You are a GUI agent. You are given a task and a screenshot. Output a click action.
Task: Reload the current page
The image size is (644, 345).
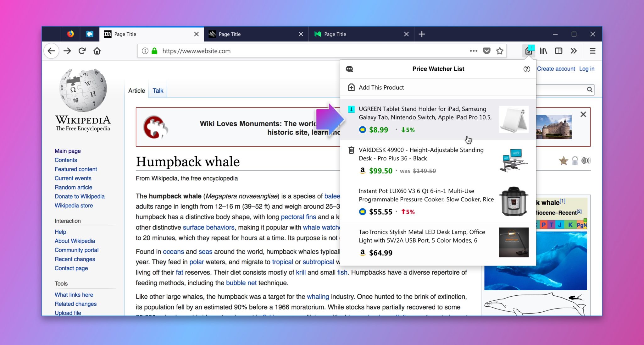(82, 51)
